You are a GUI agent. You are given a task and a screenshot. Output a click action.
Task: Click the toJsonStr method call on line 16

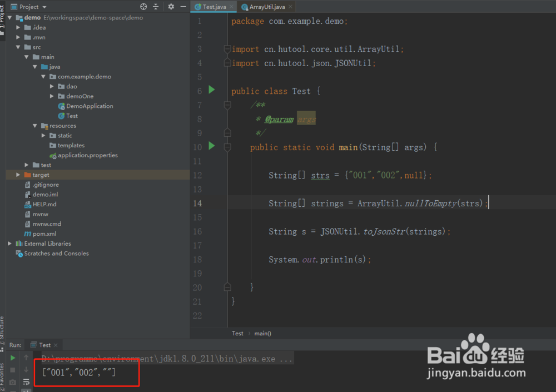click(x=384, y=232)
